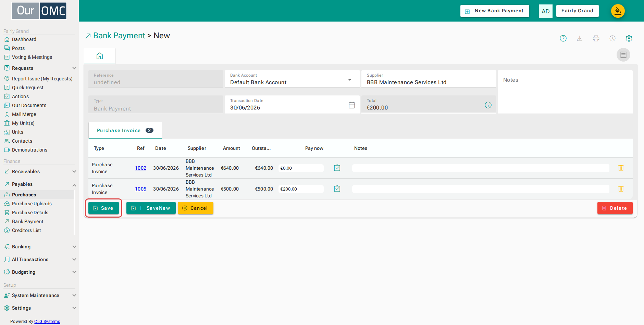Click the download icon in the header
This screenshot has width=644, height=325.
click(580, 38)
